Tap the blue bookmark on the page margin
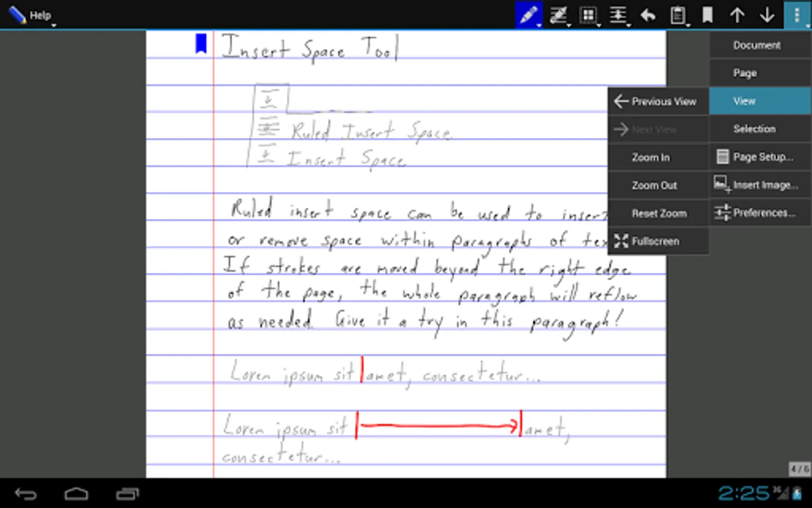Screen dimensions: 812x508 [201, 43]
